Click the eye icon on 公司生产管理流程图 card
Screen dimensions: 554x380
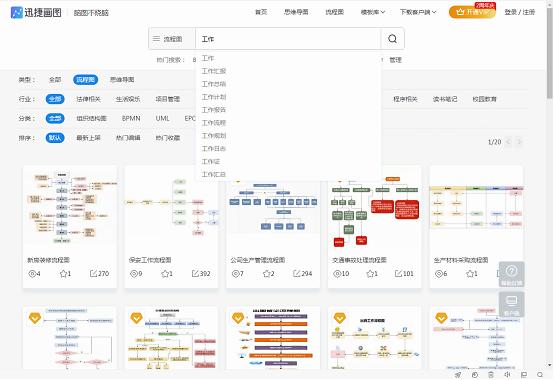tap(235, 273)
